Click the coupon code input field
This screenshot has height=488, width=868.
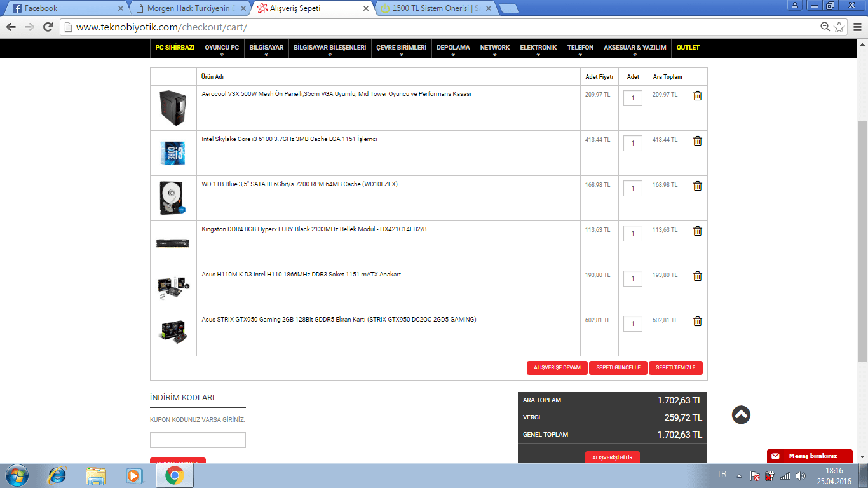point(198,440)
